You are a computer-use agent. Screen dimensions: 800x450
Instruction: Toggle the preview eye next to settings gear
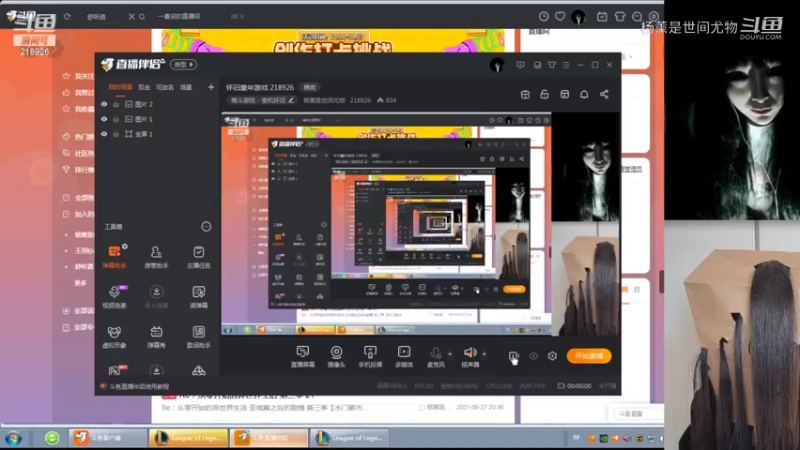533,356
